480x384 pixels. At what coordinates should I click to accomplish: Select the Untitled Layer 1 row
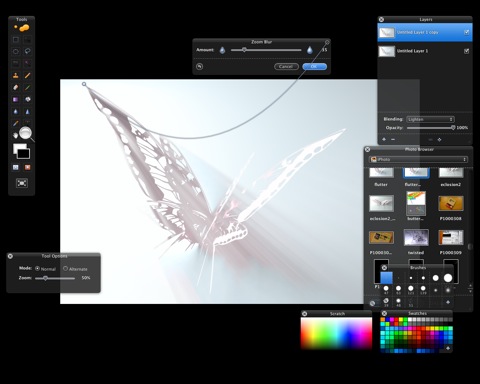click(425, 51)
